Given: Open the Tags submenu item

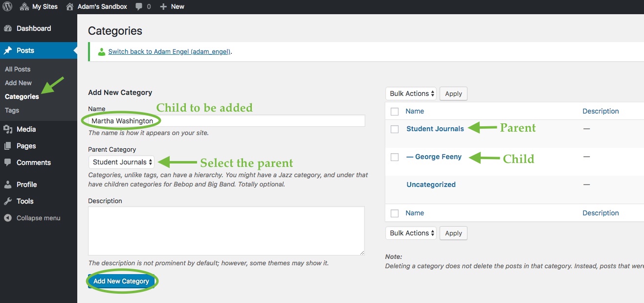Looking at the screenshot, I should (12, 110).
